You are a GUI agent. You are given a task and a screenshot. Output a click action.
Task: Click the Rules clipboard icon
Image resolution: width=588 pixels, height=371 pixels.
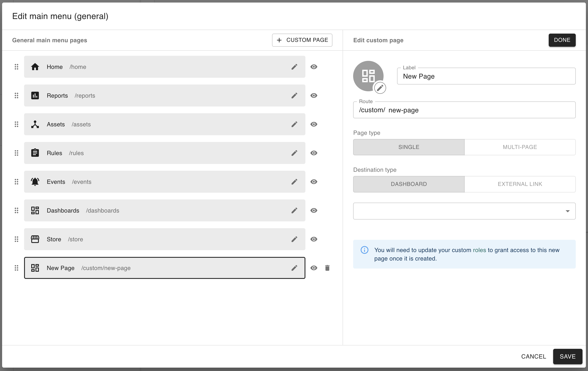click(x=35, y=153)
